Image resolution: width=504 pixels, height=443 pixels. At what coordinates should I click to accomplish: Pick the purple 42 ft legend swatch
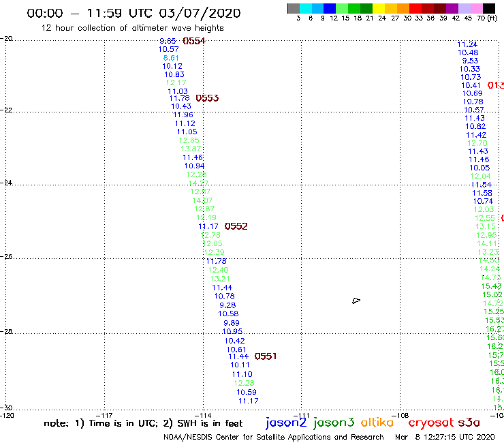[452, 8]
